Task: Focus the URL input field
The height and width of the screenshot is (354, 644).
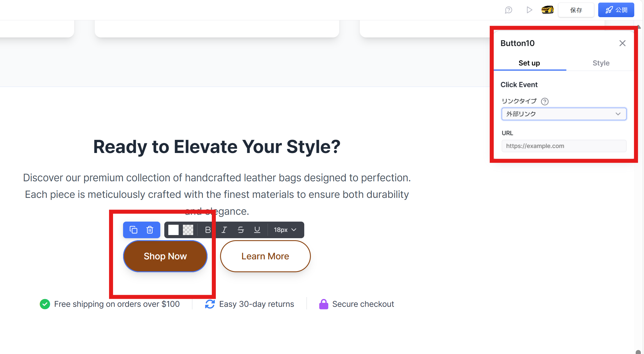Action: [564, 146]
